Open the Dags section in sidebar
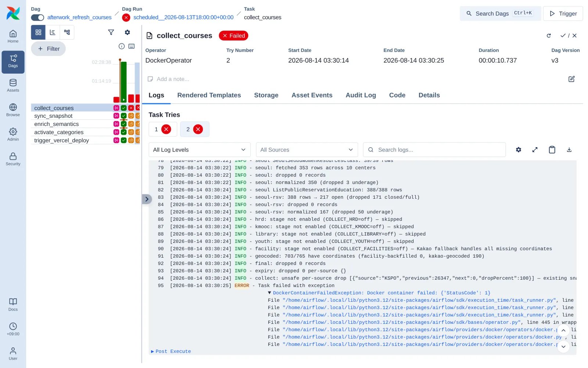The height and width of the screenshot is (368, 588). pos(13,62)
